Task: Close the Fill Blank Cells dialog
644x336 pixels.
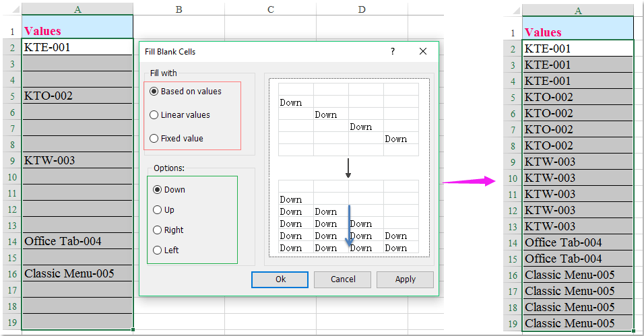Action: [422, 51]
